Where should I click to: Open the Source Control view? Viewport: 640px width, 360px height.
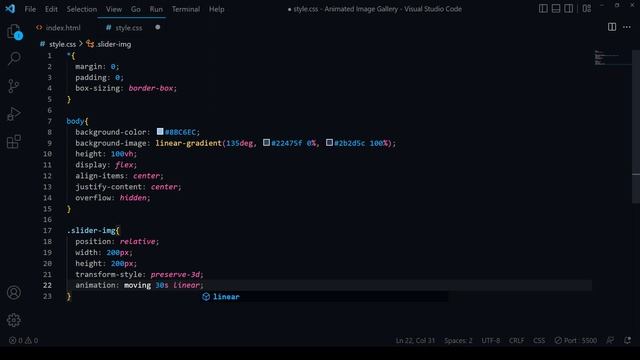pyautogui.click(x=14, y=86)
